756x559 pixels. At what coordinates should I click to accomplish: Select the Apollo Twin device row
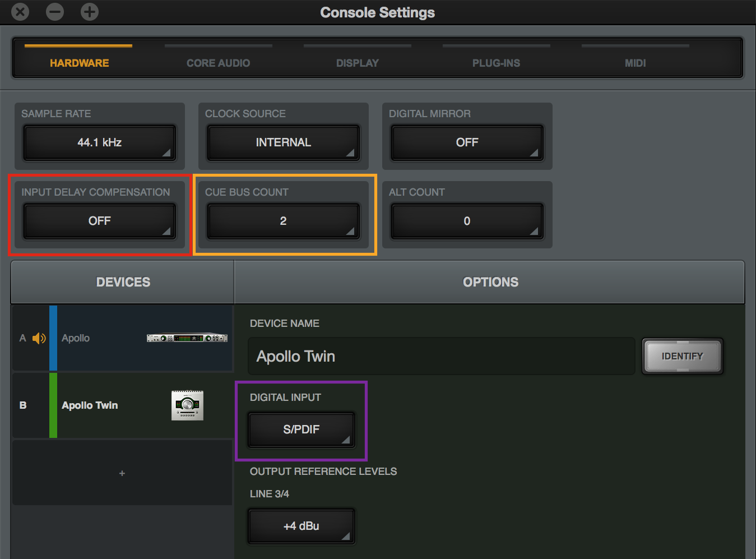coord(122,405)
